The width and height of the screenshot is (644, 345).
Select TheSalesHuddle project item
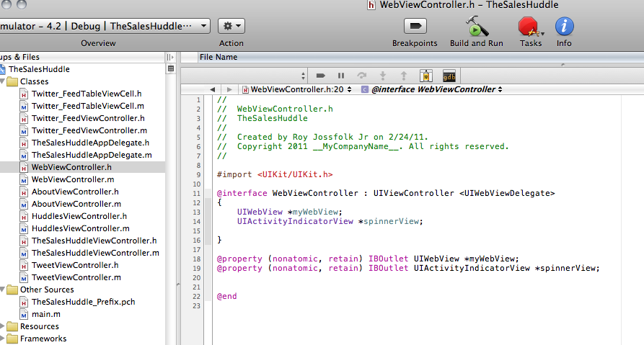pyautogui.click(x=39, y=69)
